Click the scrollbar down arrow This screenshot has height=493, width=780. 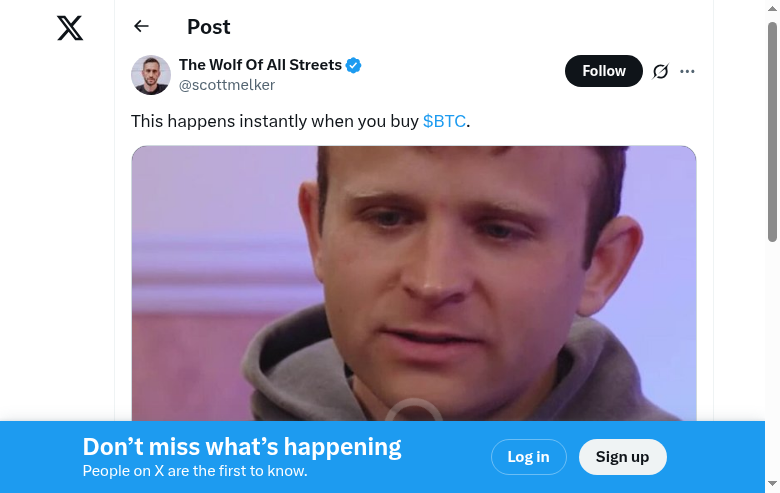point(772,485)
